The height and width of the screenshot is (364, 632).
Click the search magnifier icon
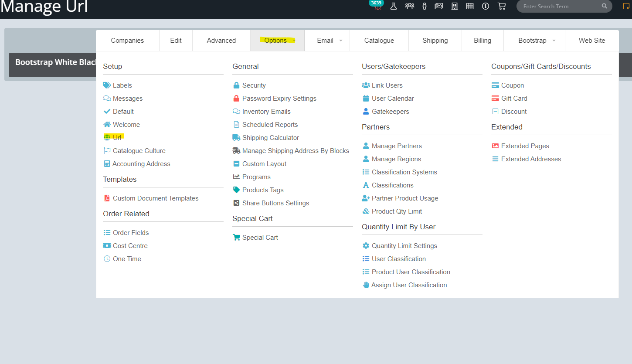click(605, 6)
